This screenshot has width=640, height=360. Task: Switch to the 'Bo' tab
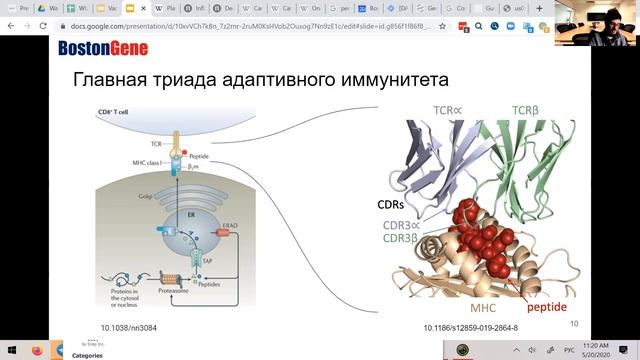click(x=369, y=8)
